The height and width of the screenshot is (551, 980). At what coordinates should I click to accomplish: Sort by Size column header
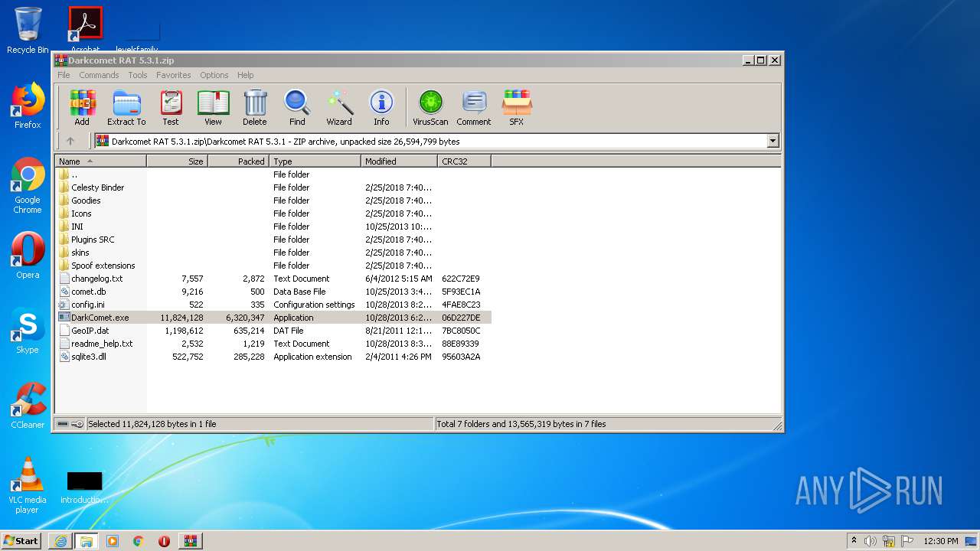point(177,161)
